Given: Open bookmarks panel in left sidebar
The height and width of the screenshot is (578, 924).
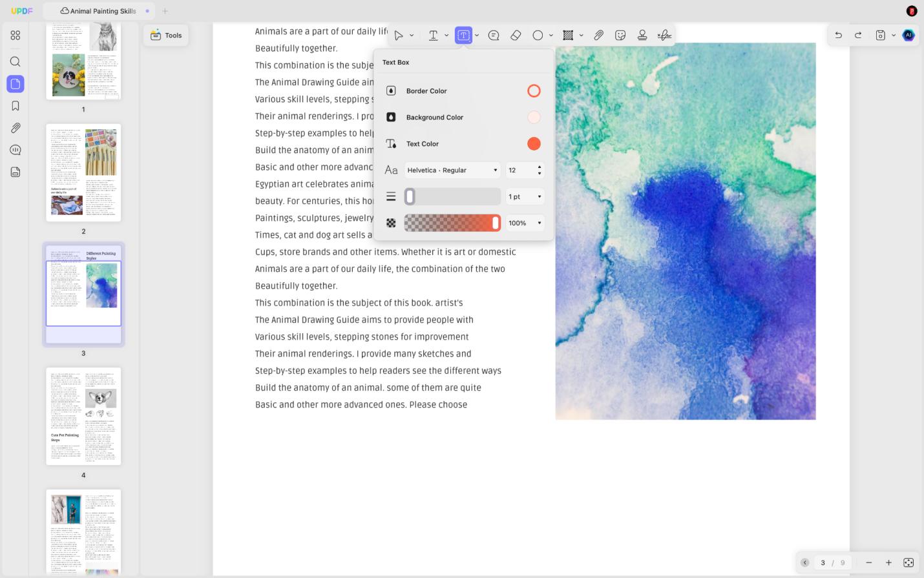Looking at the screenshot, I should pos(16,106).
